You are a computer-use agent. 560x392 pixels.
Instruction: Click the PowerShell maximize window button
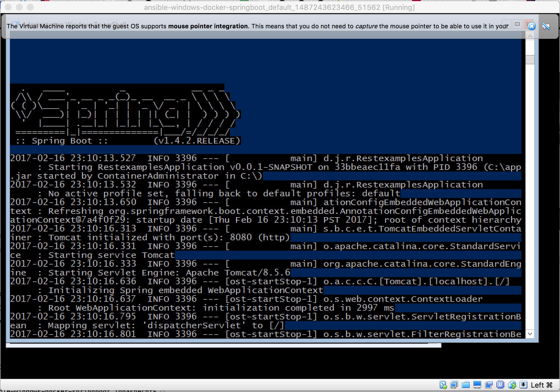coord(517,24)
